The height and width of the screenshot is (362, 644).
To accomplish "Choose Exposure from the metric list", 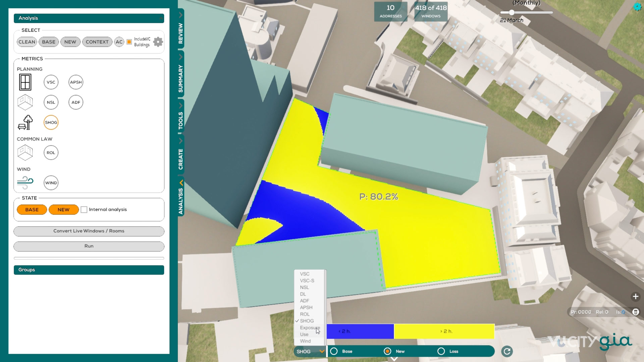I will 309,327.
